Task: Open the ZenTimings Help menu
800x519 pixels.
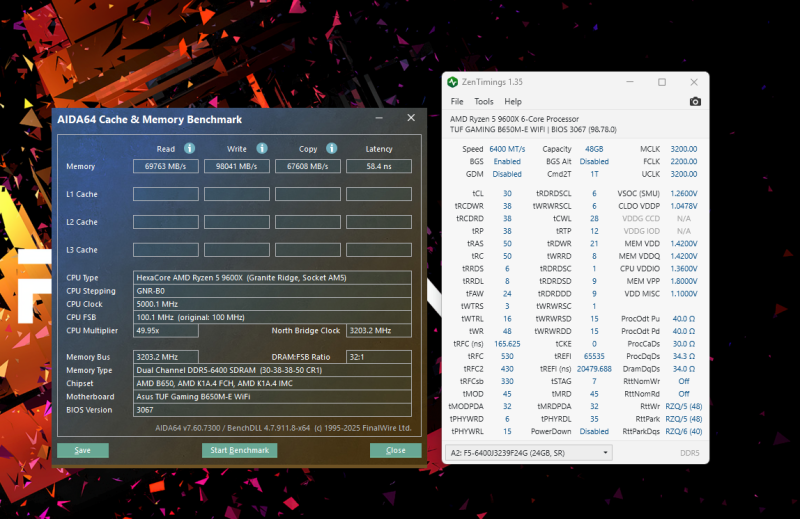Action: (x=513, y=102)
